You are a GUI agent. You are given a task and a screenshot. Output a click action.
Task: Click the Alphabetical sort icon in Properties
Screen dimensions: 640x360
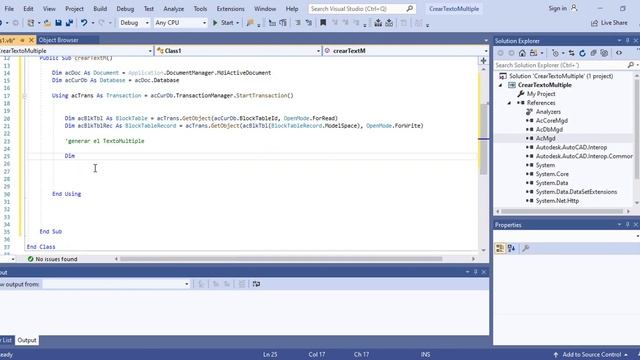point(511,248)
